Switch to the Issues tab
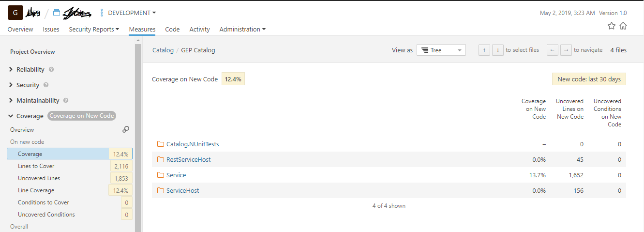644x232 pixels. pyautogui.click(x=51, y=29)
